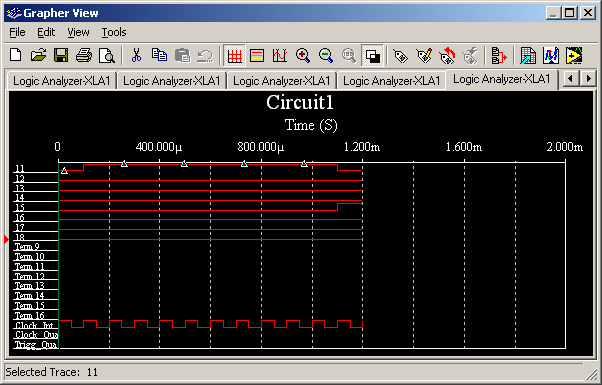Click the New blank page icon
This screenshot has height=385, width=602.
[16, 55]
